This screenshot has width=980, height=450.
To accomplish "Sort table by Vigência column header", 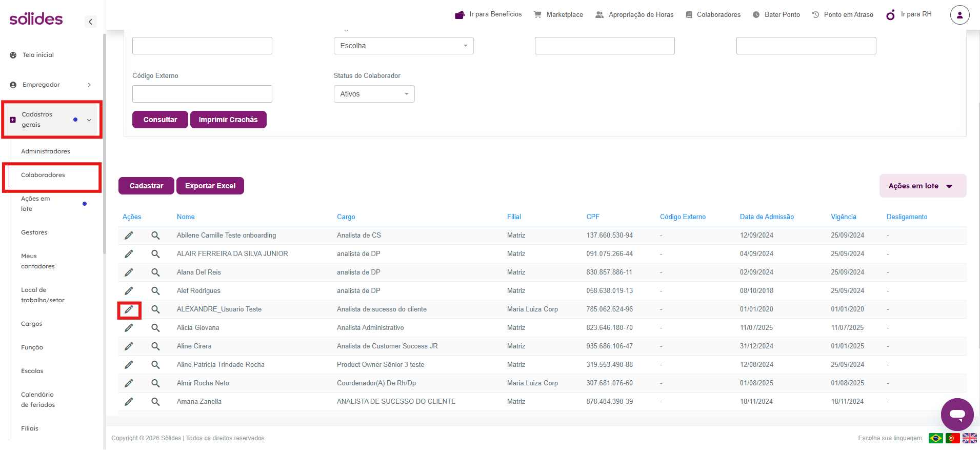I will click(x=844, y=217).
